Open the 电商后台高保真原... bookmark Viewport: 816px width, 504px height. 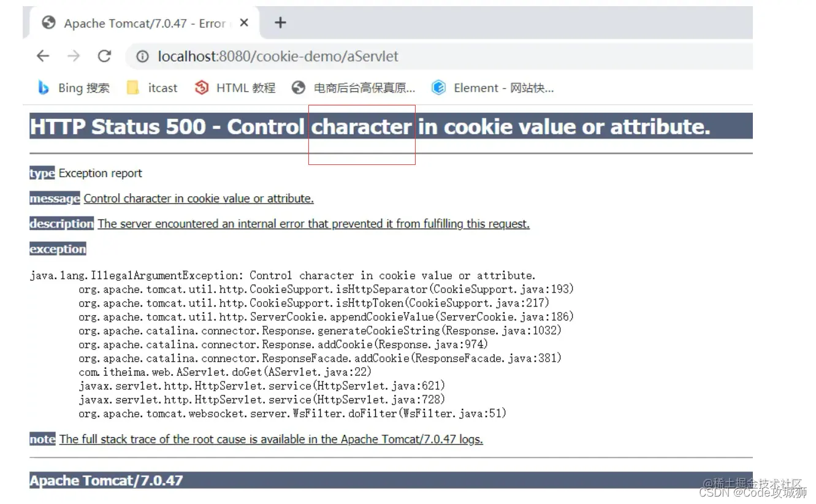tap(354, 88)
